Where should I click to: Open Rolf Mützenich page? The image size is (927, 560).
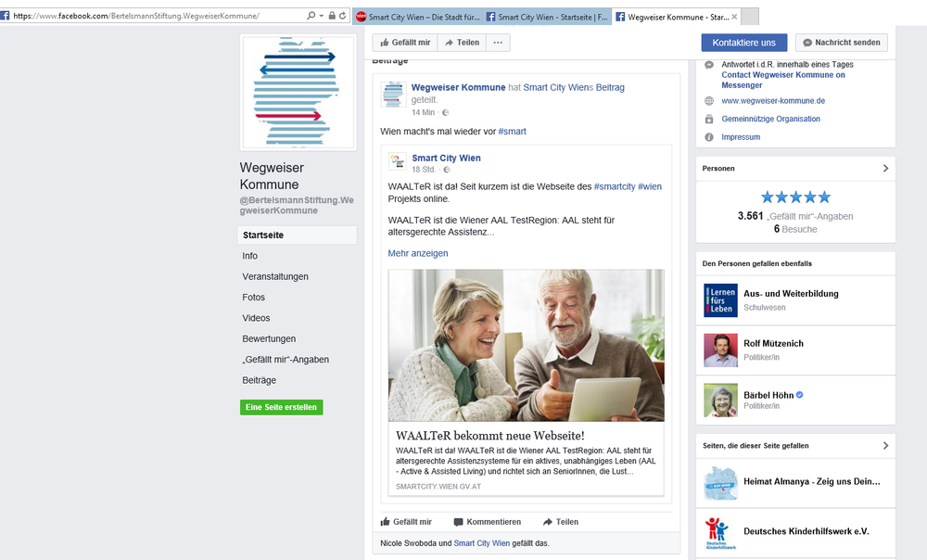(773, 344)
